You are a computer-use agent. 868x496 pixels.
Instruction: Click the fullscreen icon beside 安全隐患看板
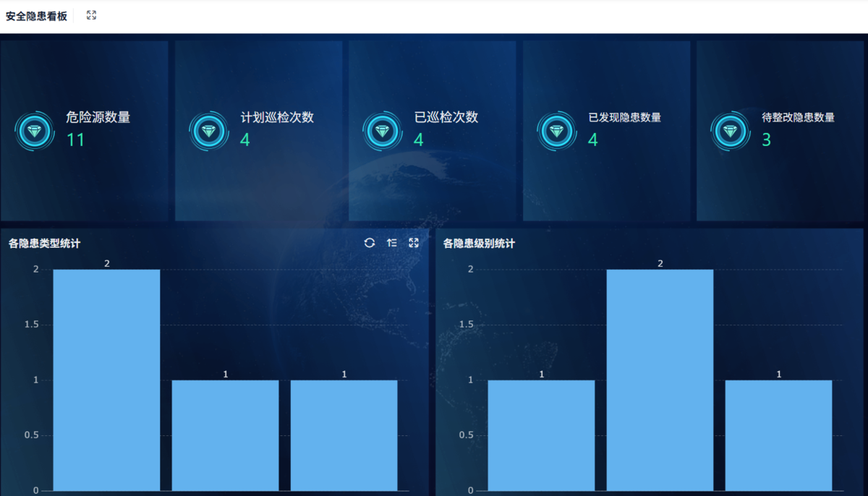91,15
